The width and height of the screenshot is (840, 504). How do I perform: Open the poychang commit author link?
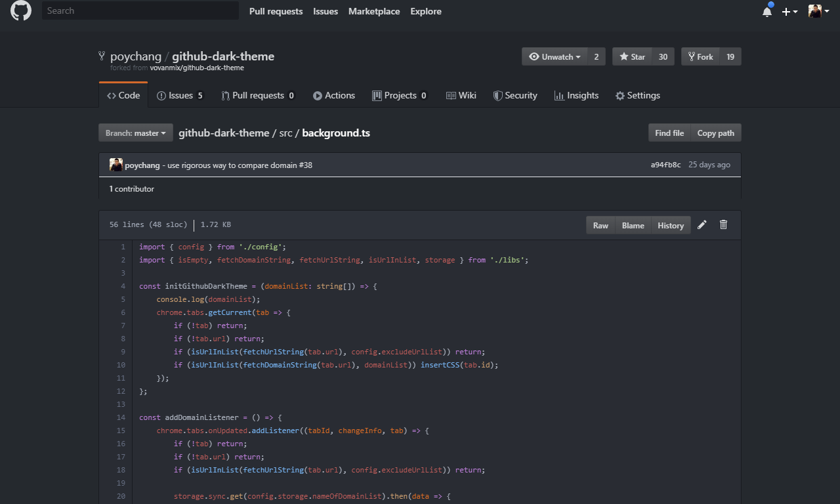pos(142,165)
